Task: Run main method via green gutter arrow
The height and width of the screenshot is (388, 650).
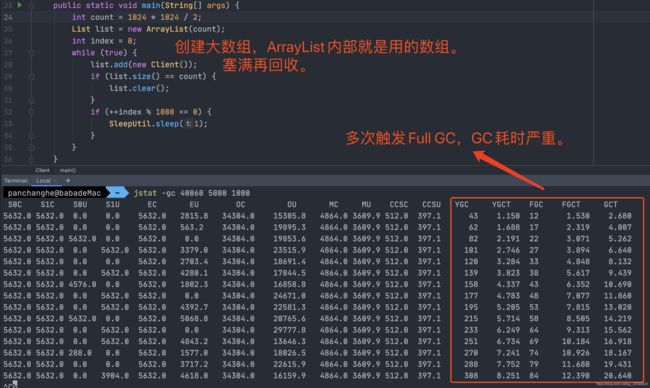Action: [19, 5]
